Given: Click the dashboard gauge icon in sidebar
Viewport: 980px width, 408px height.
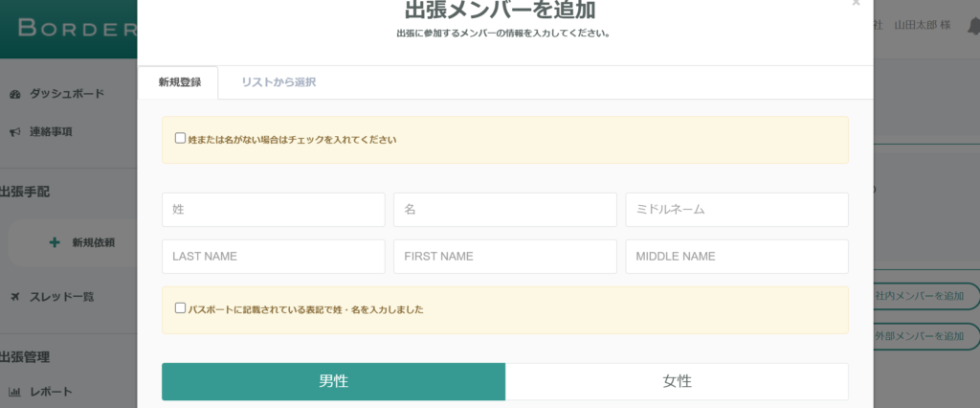Looking at the screenshot, I should coord(15,95).
